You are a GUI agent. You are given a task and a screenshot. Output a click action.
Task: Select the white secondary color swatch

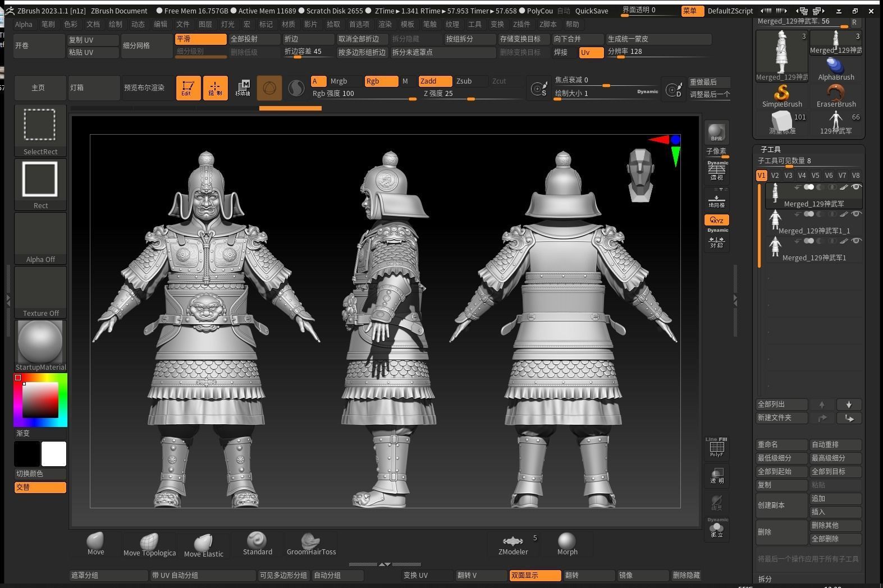point(54,453)
